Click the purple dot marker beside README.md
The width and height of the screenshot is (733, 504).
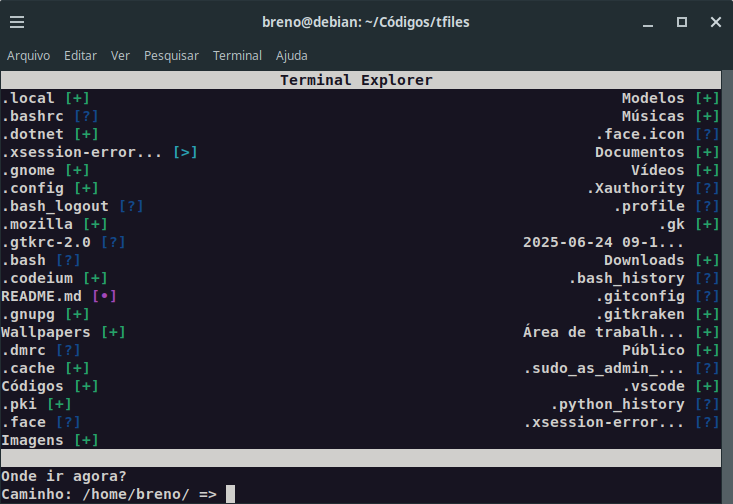(104, 296)
